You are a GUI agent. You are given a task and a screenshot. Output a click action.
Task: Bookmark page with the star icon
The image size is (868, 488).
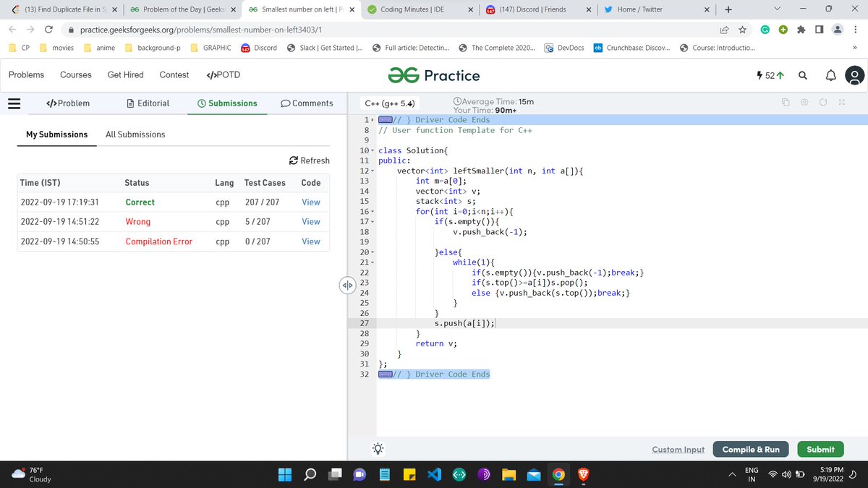(x=743, y=30)
